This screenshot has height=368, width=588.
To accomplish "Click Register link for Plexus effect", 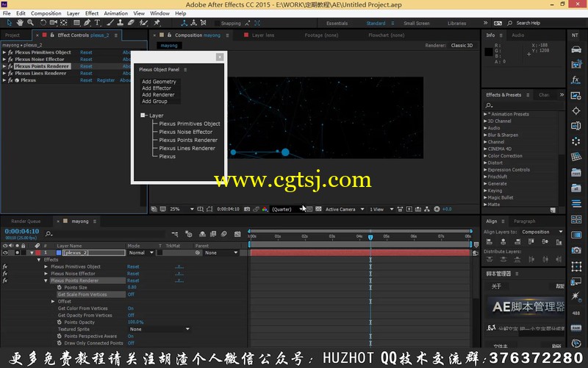I will coord(106,80).
